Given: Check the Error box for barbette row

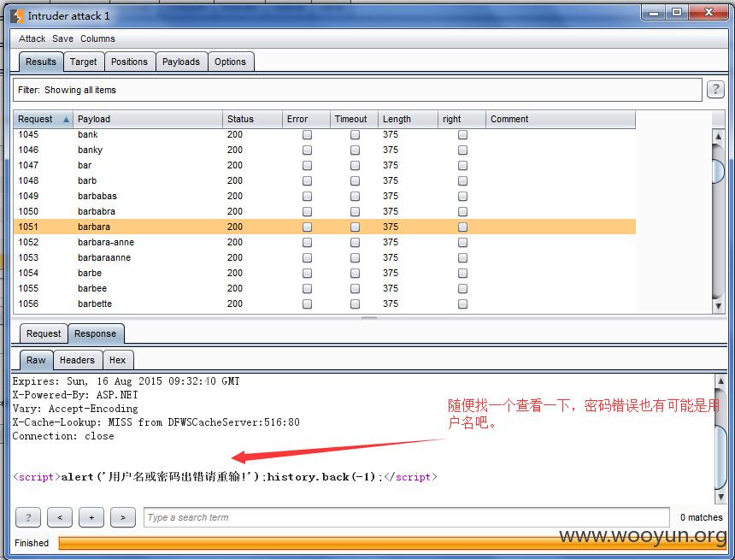Looking at the screenshot, I should click(307, 304).
